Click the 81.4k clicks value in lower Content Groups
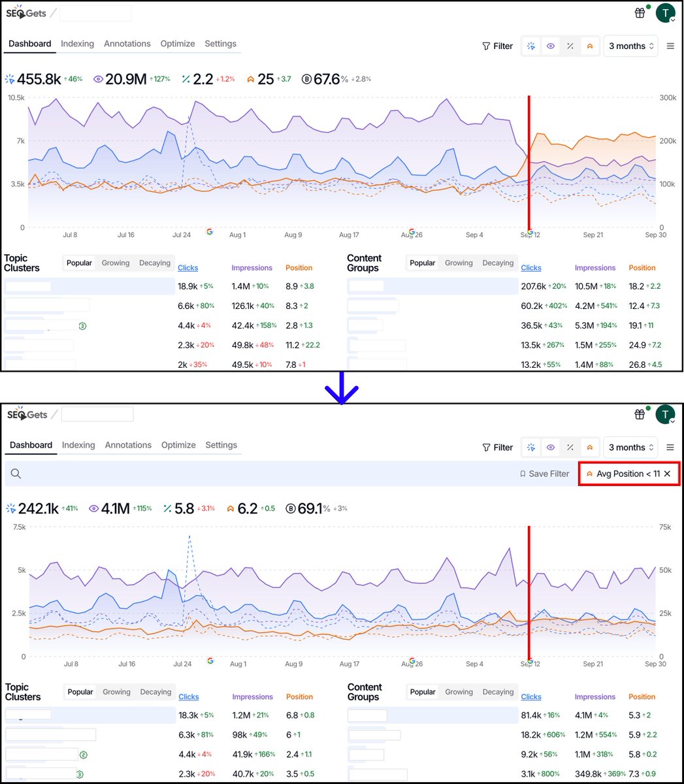Image resolution: width=684 pixels, height=784 pixels. click(x=532, y=715)
